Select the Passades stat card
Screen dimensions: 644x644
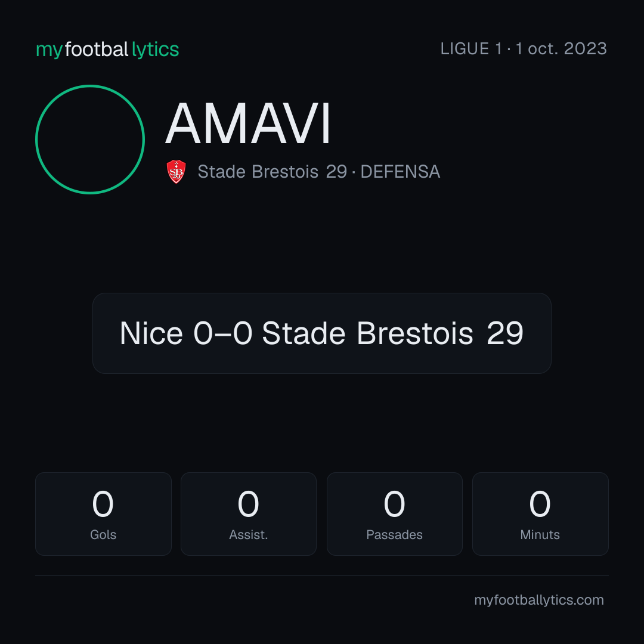[394, 514]
